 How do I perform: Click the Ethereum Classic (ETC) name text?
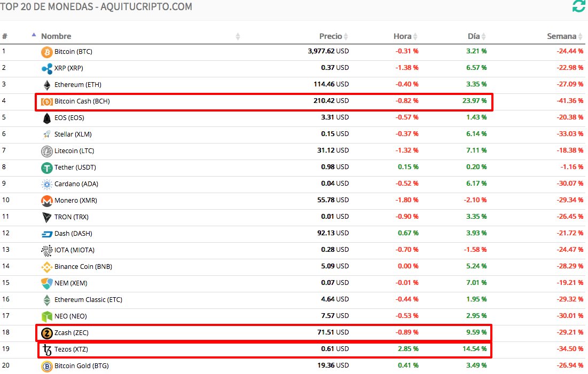tap(88, 300)
